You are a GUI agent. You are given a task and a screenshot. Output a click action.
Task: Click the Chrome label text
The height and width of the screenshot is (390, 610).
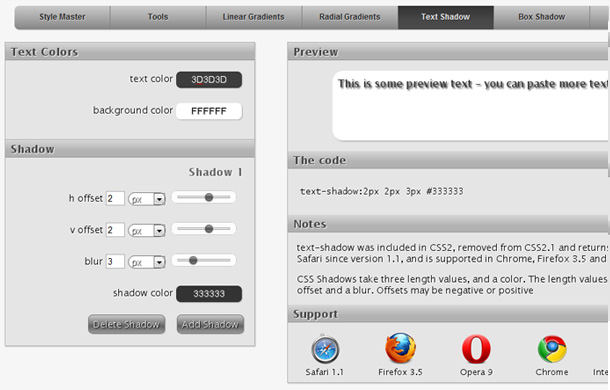point(552,372)
